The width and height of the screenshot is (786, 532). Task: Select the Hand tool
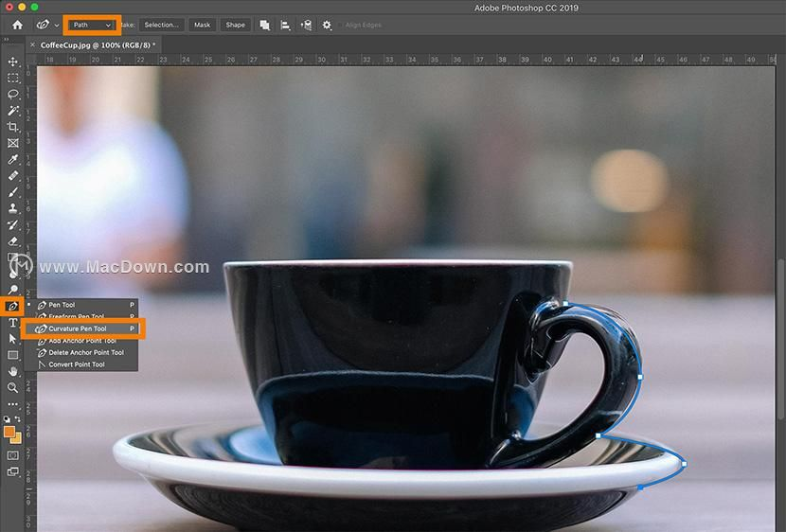coord(13,371)
